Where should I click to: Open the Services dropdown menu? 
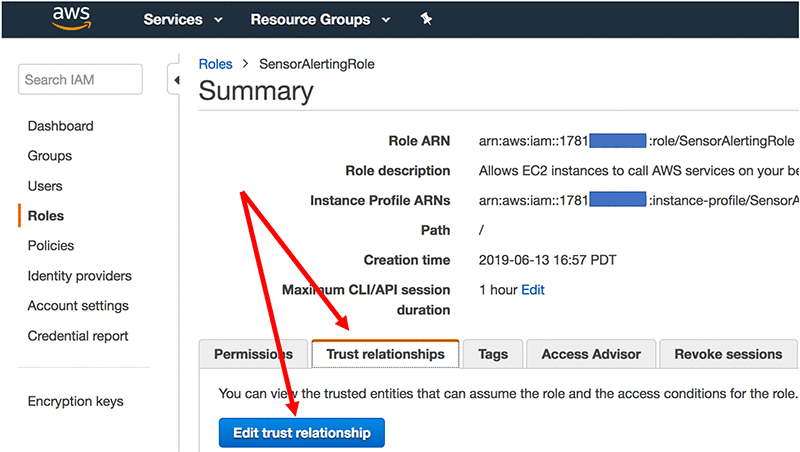point(183,19)
